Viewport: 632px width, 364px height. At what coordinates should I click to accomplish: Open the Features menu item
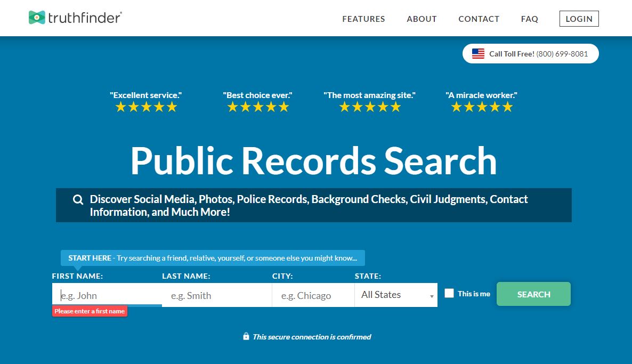point(363,19)
